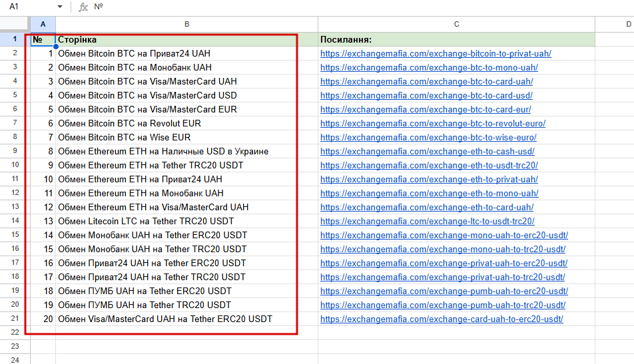Click the formula bar content №

click(x=99, y=7)
